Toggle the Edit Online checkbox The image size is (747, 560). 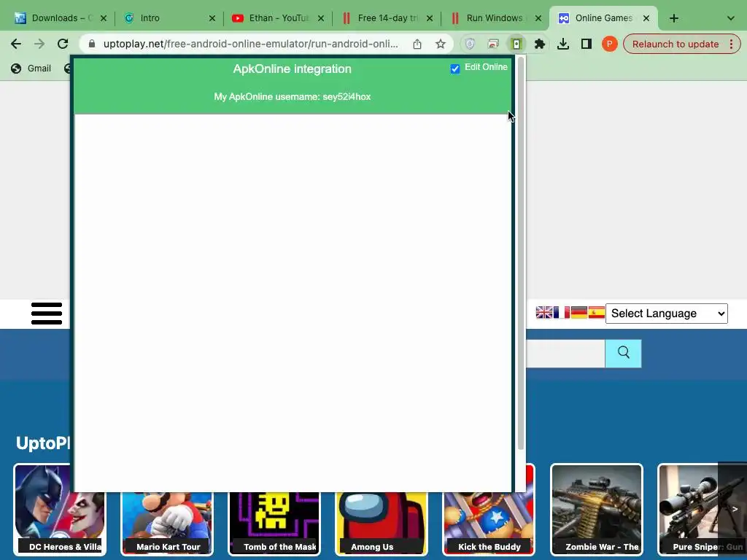pyautogui.click(x=455, y=69)
